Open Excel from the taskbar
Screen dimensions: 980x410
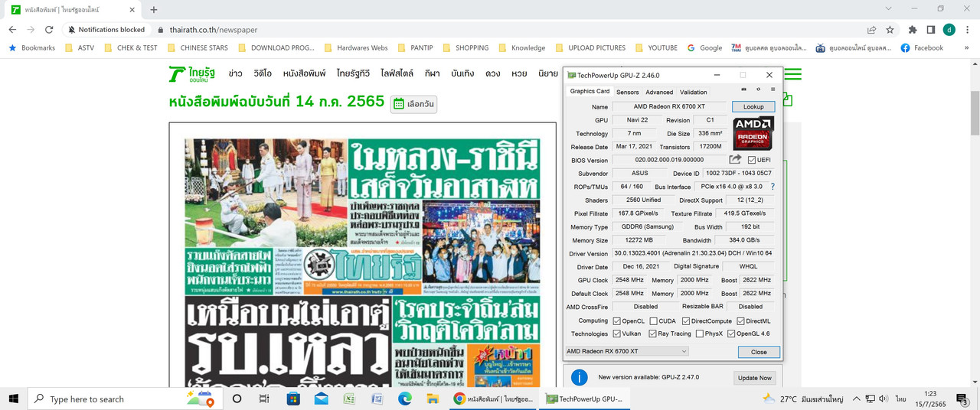pos(348,399)
